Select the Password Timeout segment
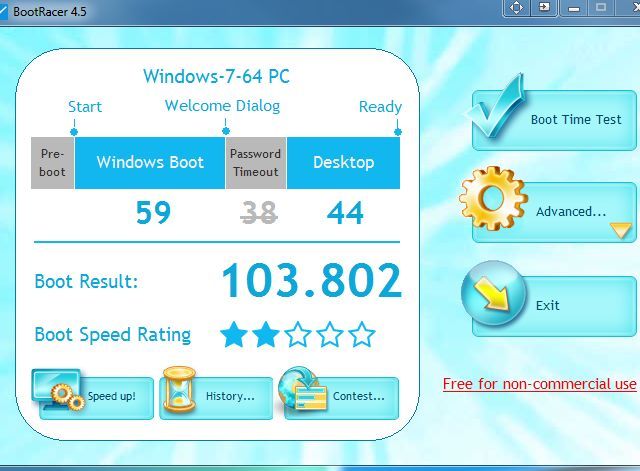Viewport: 640px width, 471px height. [256, 163]
